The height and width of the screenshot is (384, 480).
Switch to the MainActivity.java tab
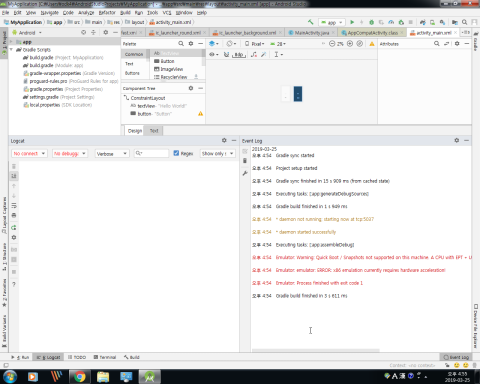point(308,33)
